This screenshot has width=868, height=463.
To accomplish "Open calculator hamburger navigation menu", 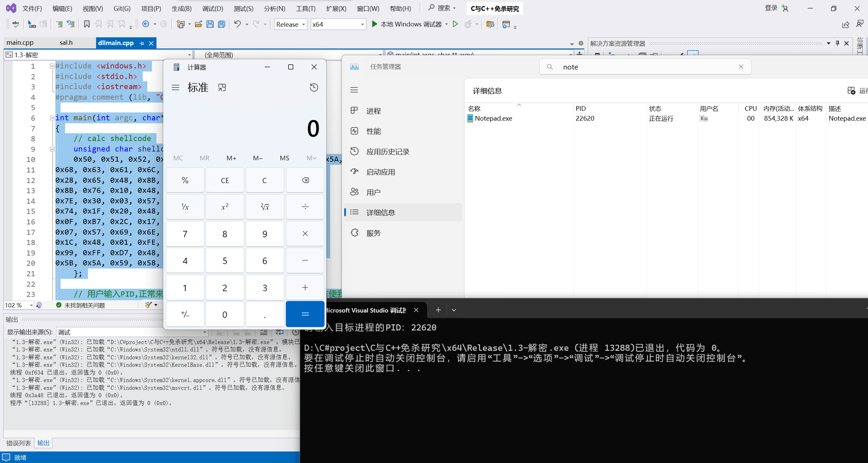I will click(x=176, y=87).
